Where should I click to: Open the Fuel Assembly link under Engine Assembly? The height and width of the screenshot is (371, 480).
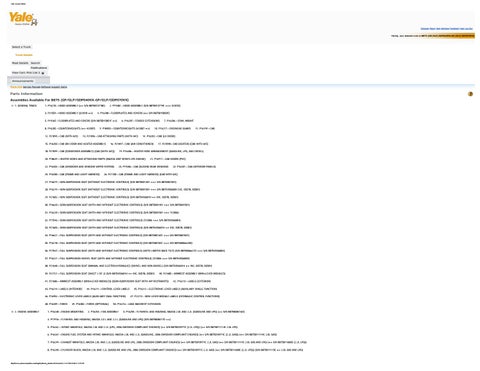(103, 312)
